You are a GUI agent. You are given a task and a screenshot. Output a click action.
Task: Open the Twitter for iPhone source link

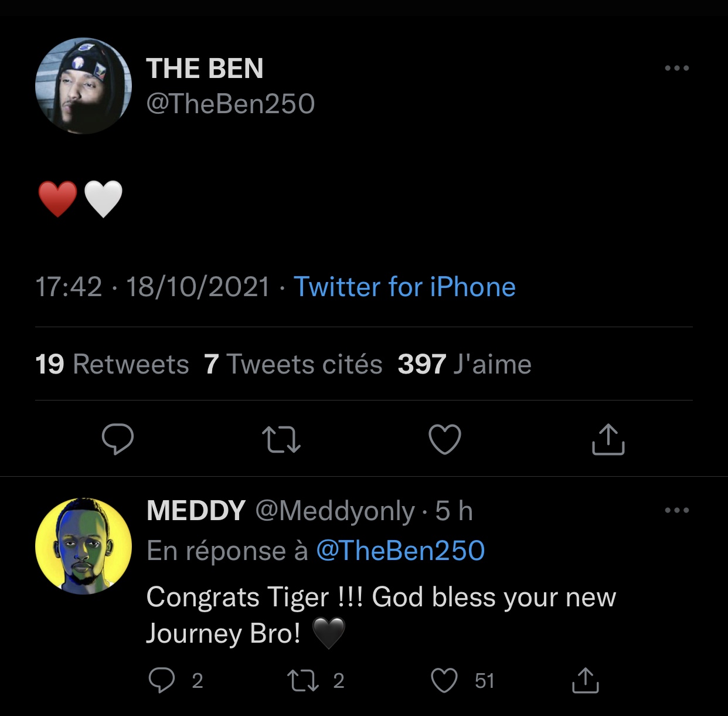point(404,287)
